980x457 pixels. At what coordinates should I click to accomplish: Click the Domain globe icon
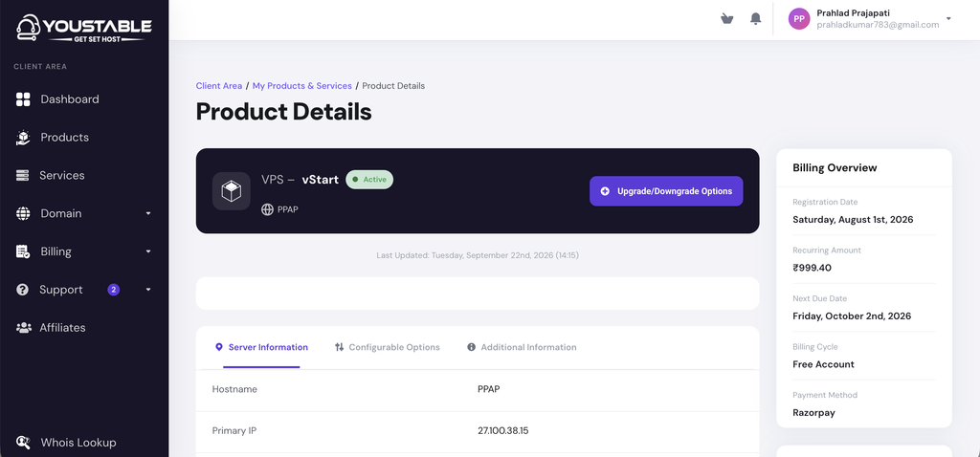23,213
